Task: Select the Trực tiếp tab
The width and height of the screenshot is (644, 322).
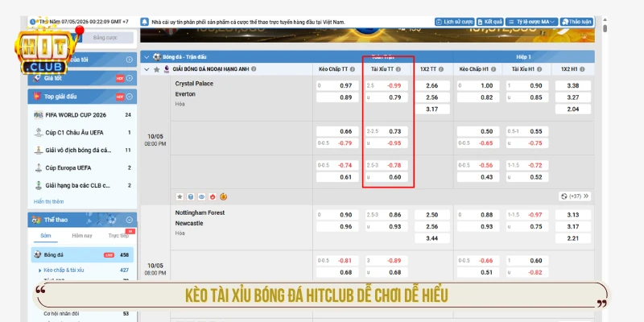Action: click(118, 235)
